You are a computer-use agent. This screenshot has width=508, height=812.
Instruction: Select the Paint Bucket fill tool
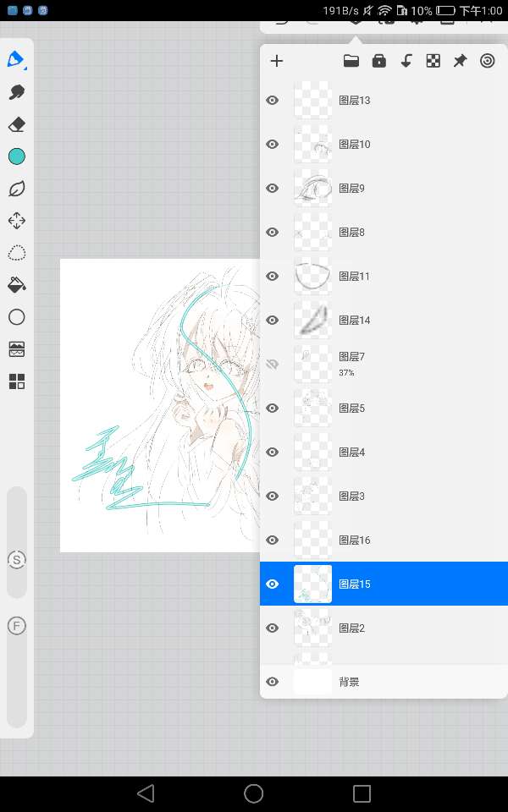pos(16,285)
